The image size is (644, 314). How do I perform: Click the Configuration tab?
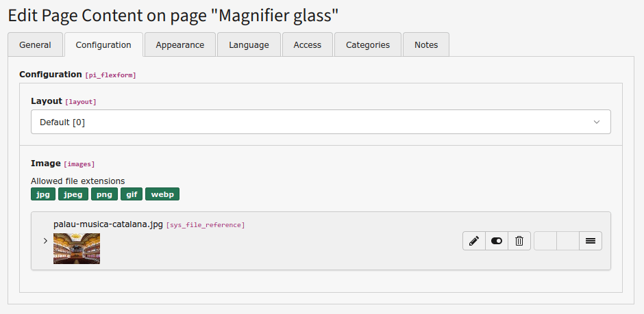[103, 45]
